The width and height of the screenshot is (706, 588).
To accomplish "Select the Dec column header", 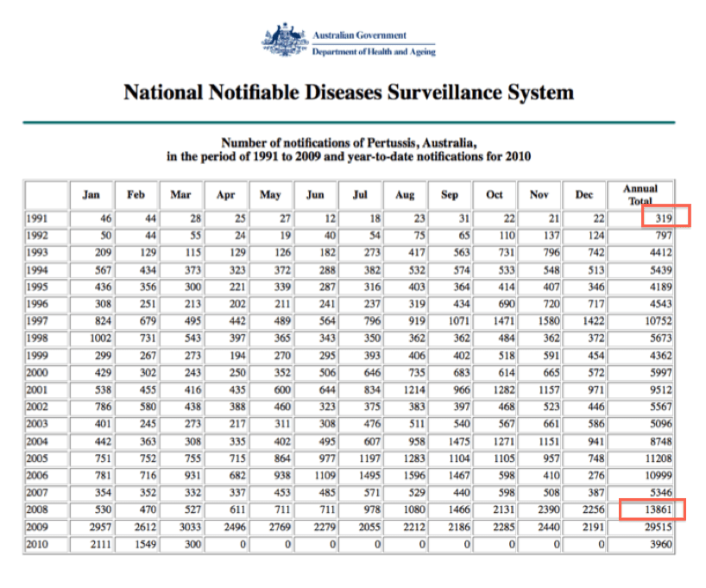I will click(584, 194).
